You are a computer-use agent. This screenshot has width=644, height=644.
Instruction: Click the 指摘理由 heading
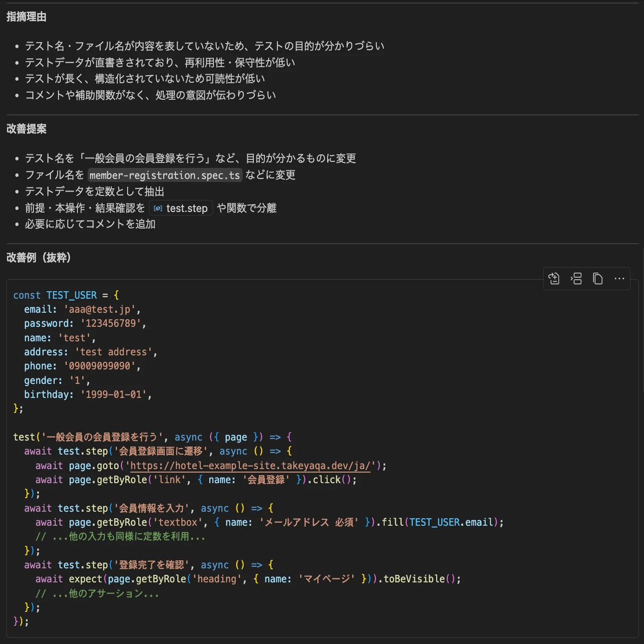pos(27,17)
